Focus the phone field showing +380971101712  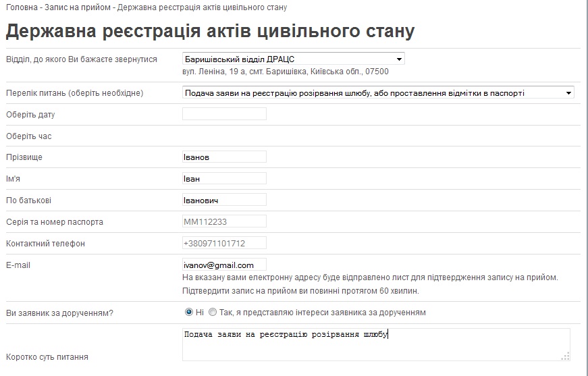tap(224, 243)
